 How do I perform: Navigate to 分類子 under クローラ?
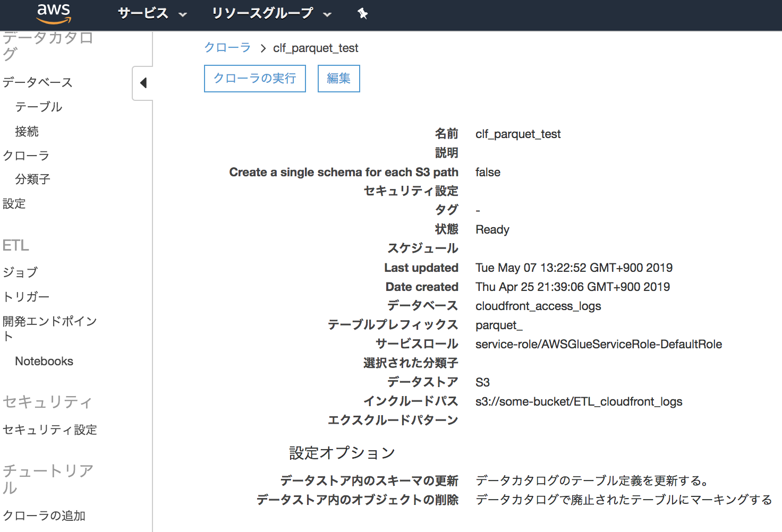(x=33, y=179)
